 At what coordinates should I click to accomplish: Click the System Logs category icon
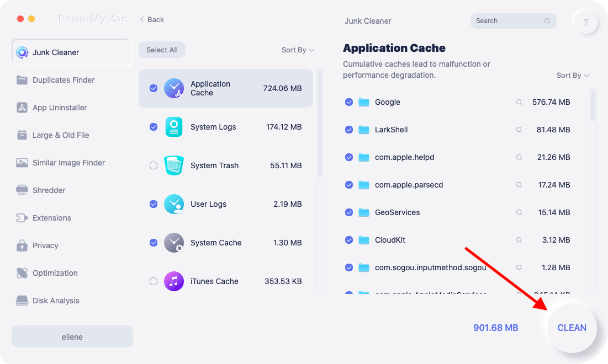pos(174,127)
